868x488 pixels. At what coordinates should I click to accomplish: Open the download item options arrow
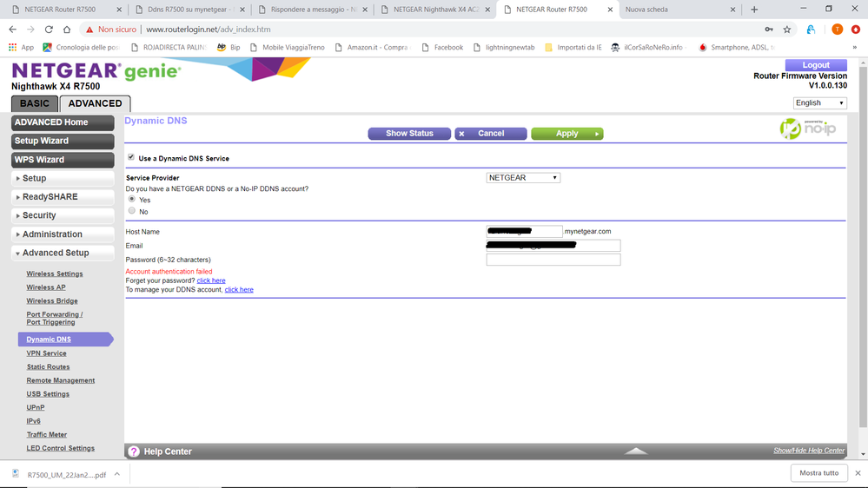[x=117, y=474]
